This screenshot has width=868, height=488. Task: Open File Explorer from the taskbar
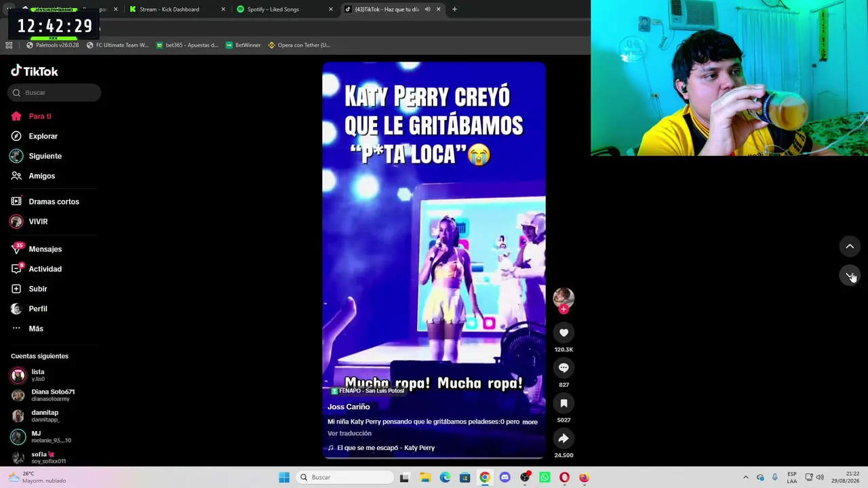[425, 477]
